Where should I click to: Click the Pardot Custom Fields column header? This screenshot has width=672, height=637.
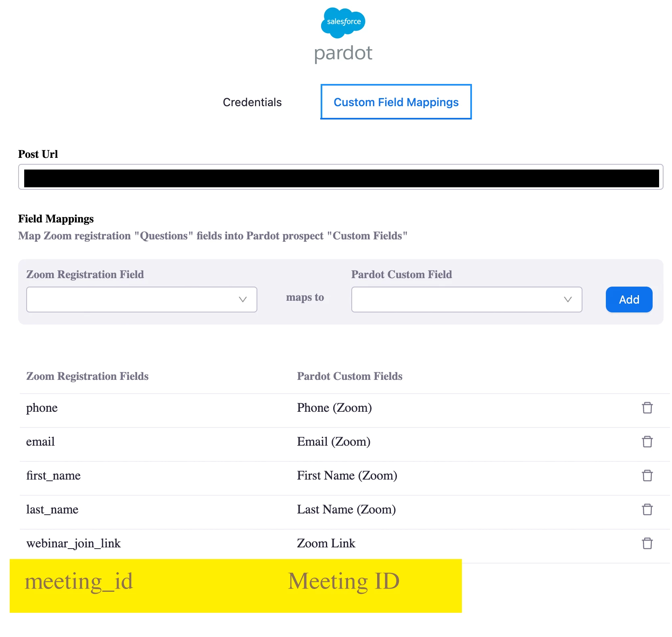pyautogui.click(x=350, y=376)
